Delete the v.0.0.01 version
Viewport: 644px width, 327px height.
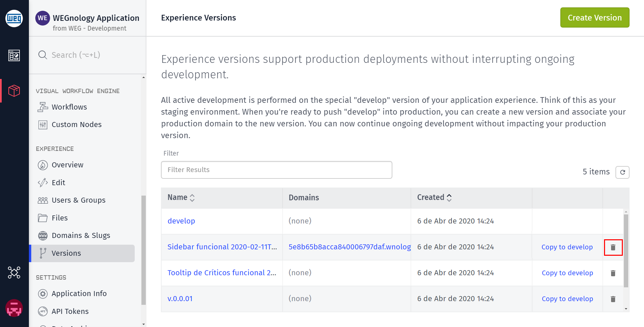[x=613, y=299]
